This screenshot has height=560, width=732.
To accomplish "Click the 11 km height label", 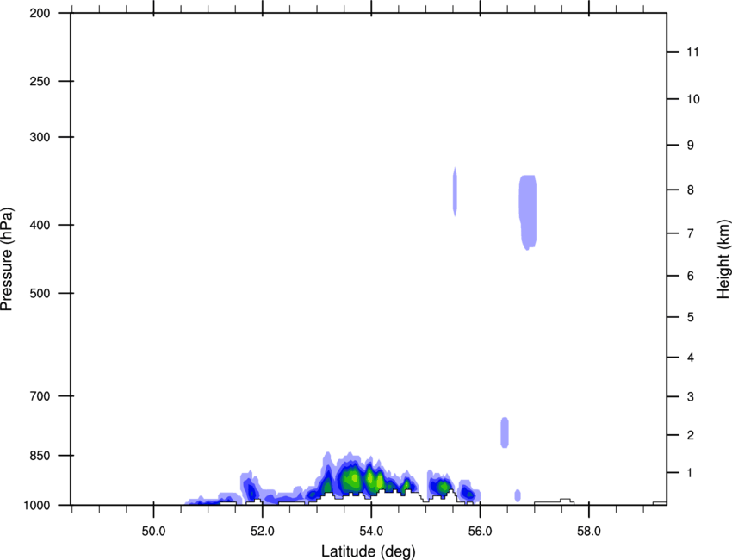I will pos(692,52).
